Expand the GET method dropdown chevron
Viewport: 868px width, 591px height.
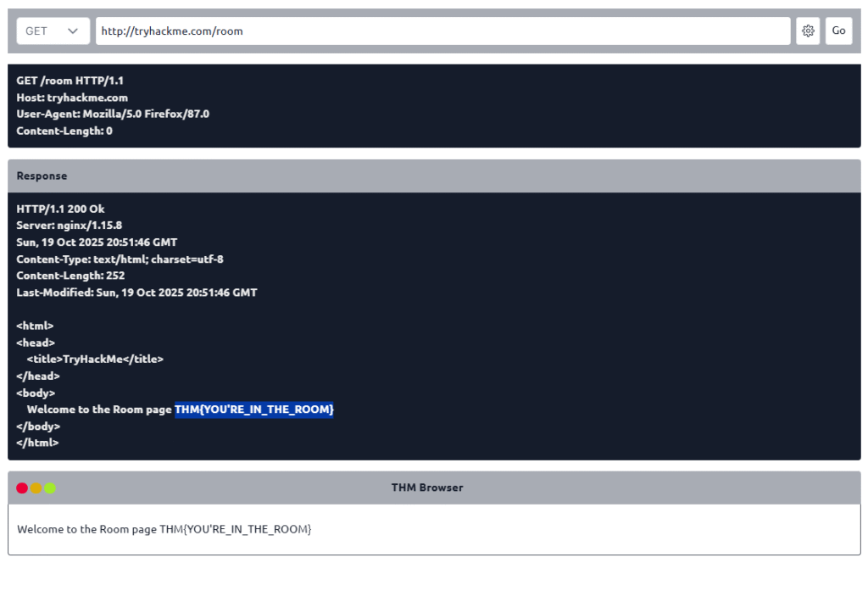(x=73, y=31)
